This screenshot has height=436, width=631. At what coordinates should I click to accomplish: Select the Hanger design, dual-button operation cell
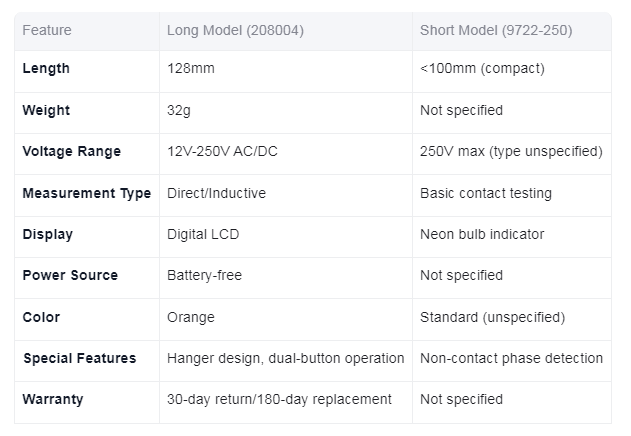point(285,358)
